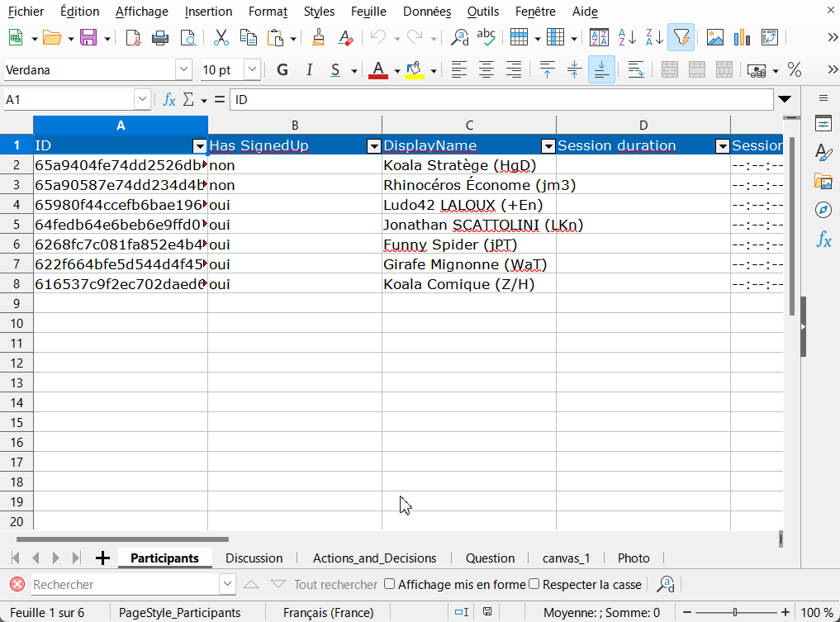Click the pivot table icon
The width and height of the screenshot is (840, 622).
[769, 37]
